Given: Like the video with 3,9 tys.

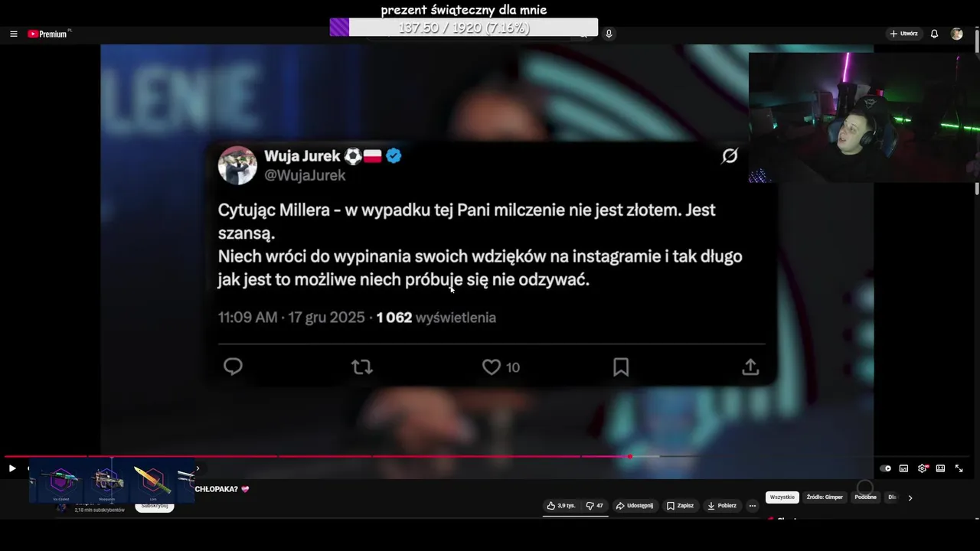Looking at the screenshot, I should [561, 506].
